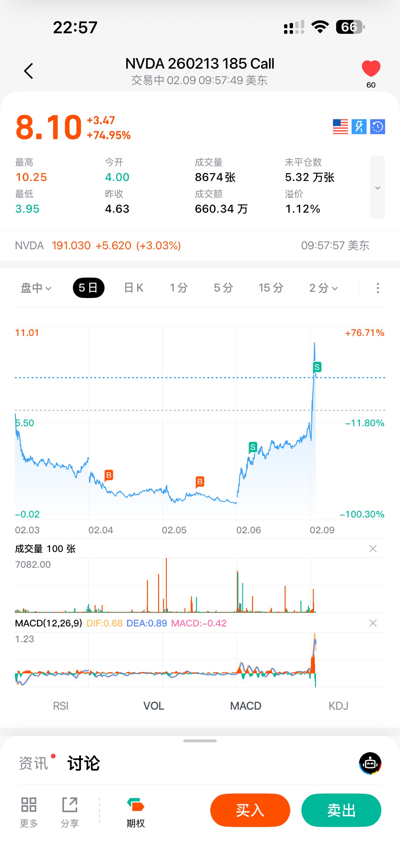Open the AI robot assistant icon

coord(370,763)
